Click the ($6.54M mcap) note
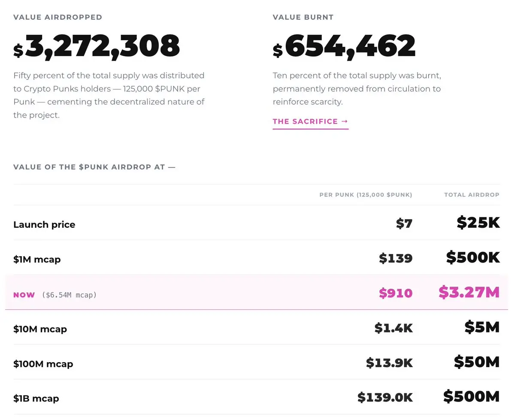Image resolution: width=515 pixels, height=420 pixels. coord(69,295)
